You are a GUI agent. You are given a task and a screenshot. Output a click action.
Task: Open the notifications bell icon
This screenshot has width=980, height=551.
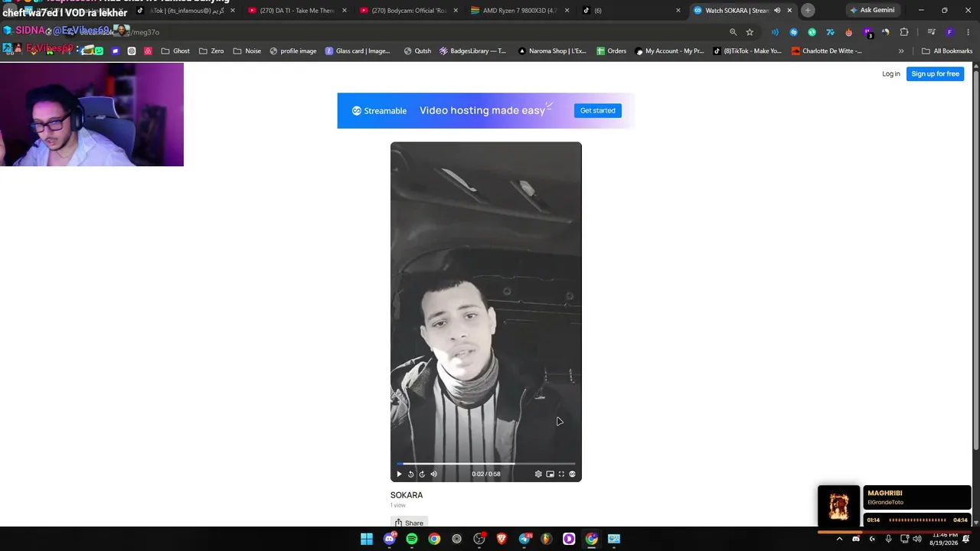tap(967, 539)
